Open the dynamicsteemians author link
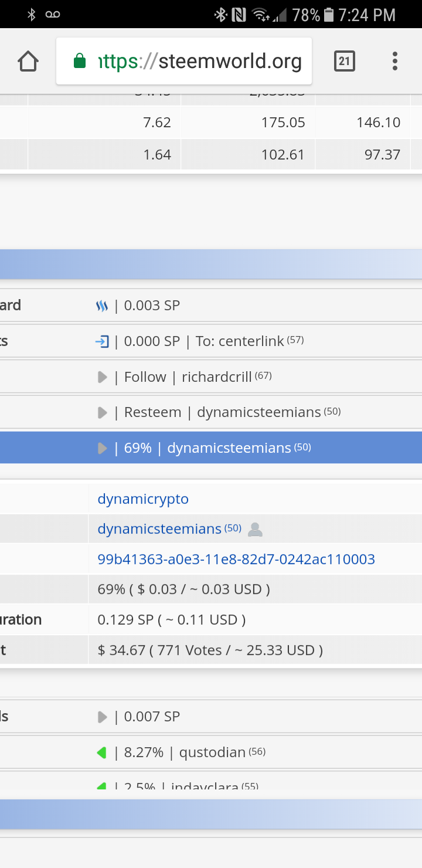422x868 pixels. point(159,529)
